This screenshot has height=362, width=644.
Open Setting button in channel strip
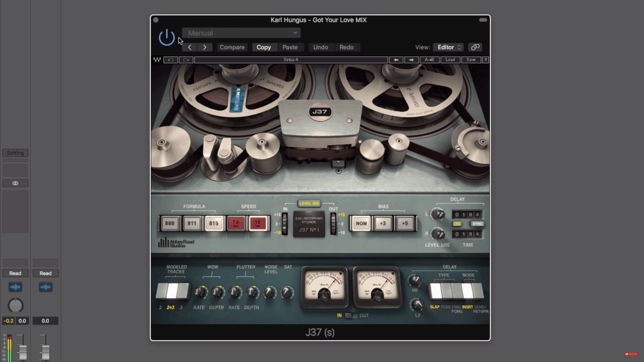coord(15,153)
